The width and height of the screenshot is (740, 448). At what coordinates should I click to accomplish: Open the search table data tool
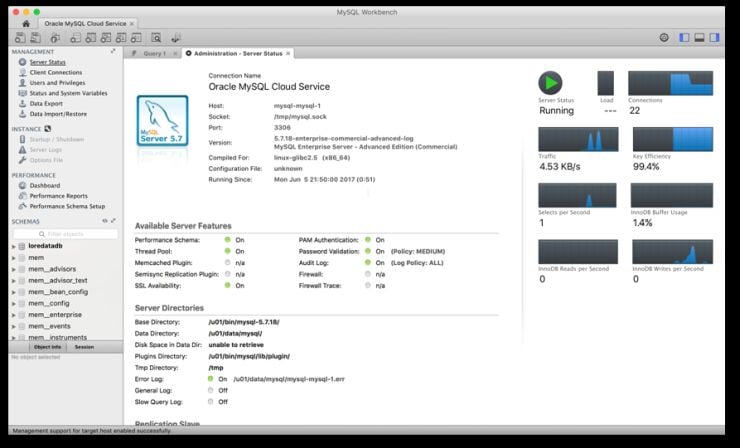tap(156, 38)
